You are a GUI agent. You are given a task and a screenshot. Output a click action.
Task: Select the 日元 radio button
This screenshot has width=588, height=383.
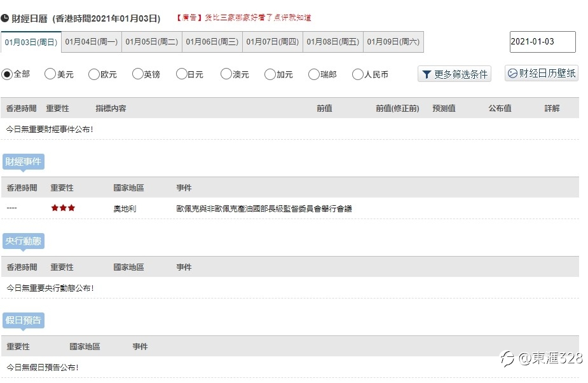point(182,74)
